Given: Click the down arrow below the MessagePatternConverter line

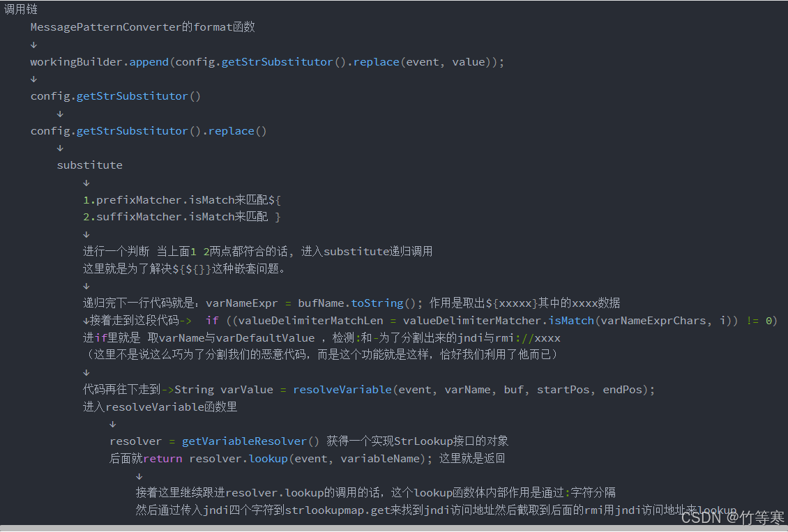Looking at the screenshot, I should pos(33,45).
